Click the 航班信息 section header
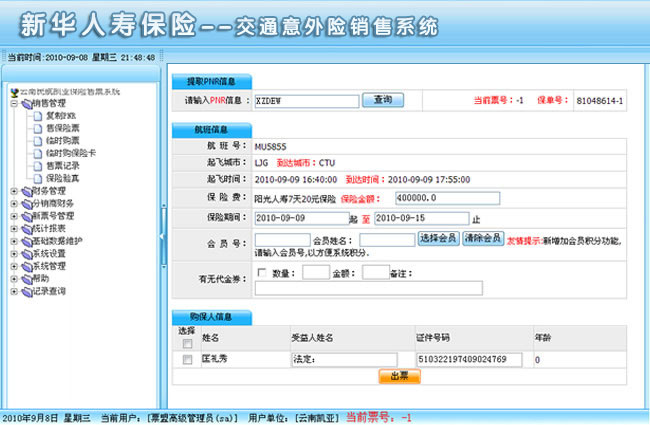 [x=211, y=130]
